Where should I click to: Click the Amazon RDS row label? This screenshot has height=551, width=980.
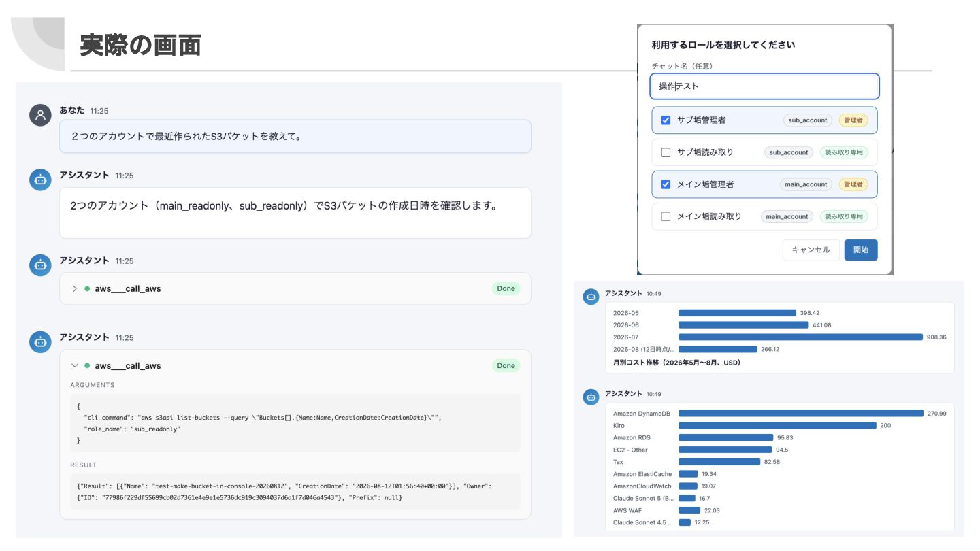(x=632, y=437)
